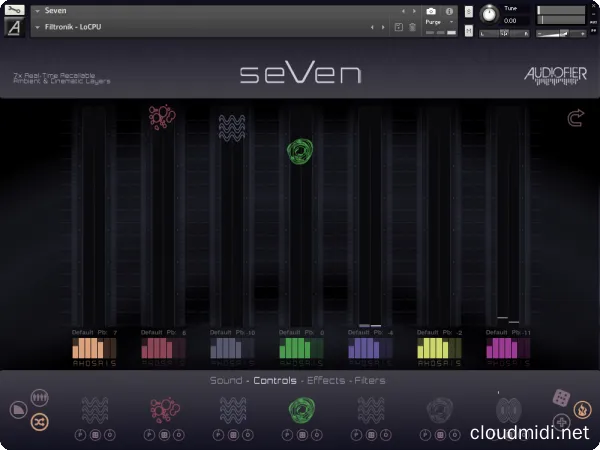Pick the waves icon below the grey-blue envelope
This screenshot has height=450, width=600.
click(x=233, y=410)
